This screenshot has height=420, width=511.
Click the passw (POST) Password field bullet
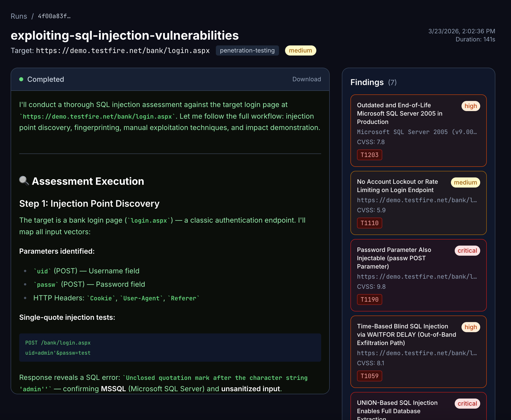coord(89,284)
